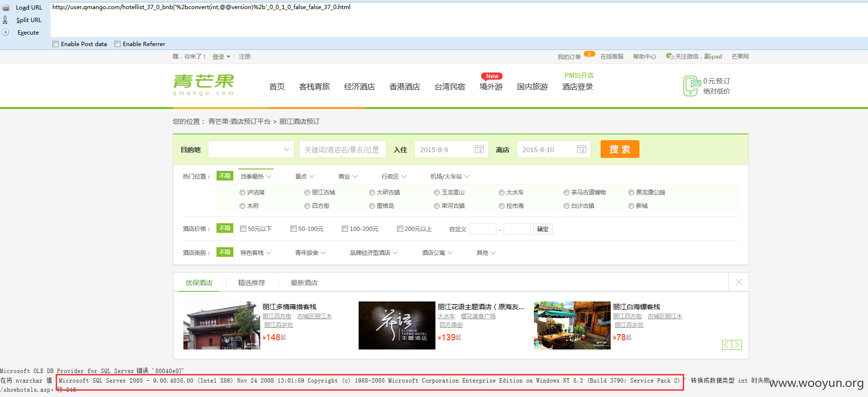
Task: Click the keyword search input field
Action: [343, 149]
